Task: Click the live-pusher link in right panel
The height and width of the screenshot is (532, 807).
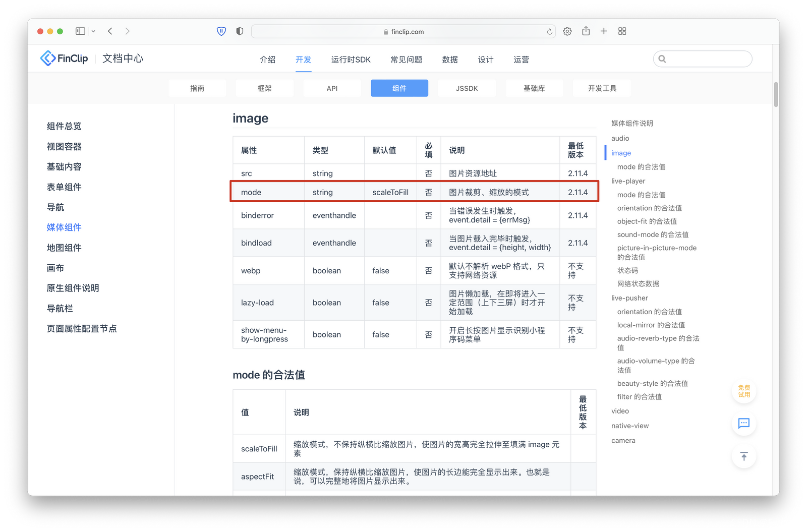Action: 629,298
